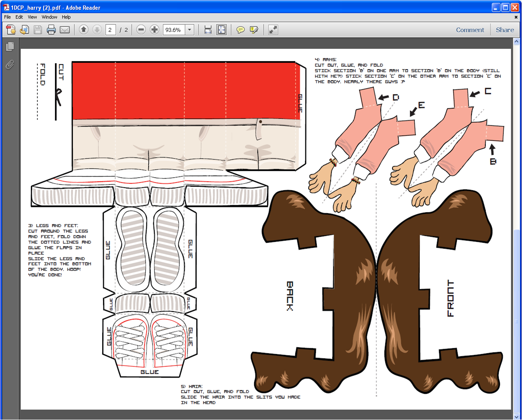Click the Adobe PDF title bar icon
Viewport: 522px width, 420px height.
tap(7, 7)
